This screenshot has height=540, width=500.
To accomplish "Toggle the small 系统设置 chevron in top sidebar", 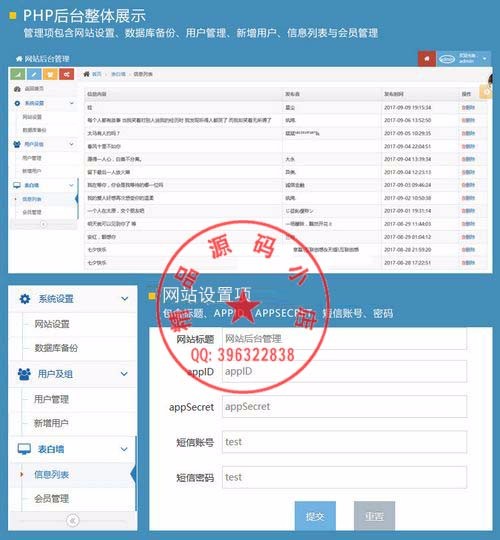I will 72,103.
